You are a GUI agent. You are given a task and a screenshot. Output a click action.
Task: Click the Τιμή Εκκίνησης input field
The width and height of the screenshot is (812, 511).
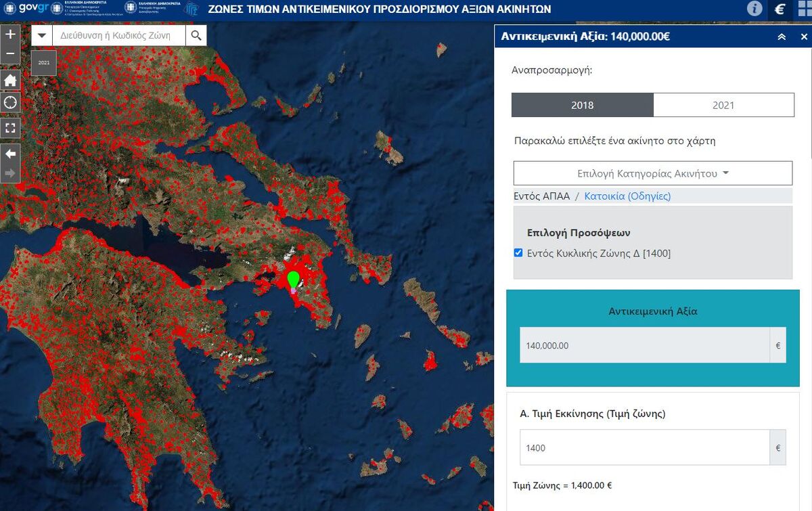pos(644,447)
